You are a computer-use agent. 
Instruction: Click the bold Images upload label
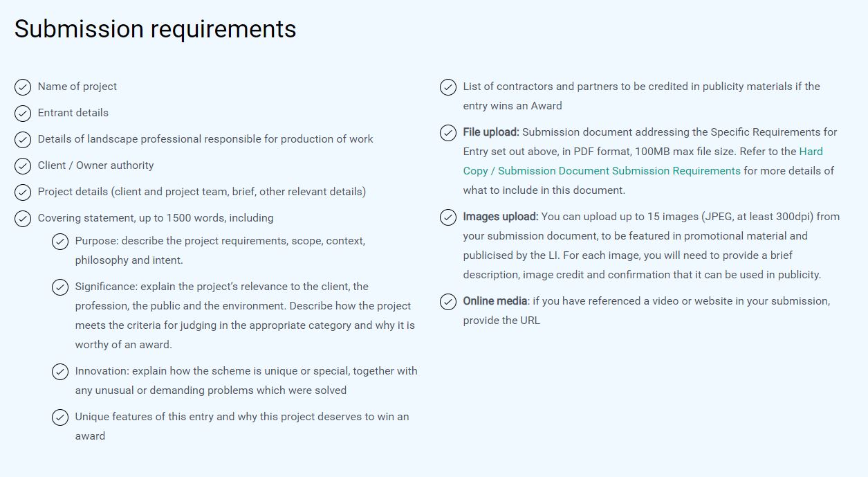(500, 217)
